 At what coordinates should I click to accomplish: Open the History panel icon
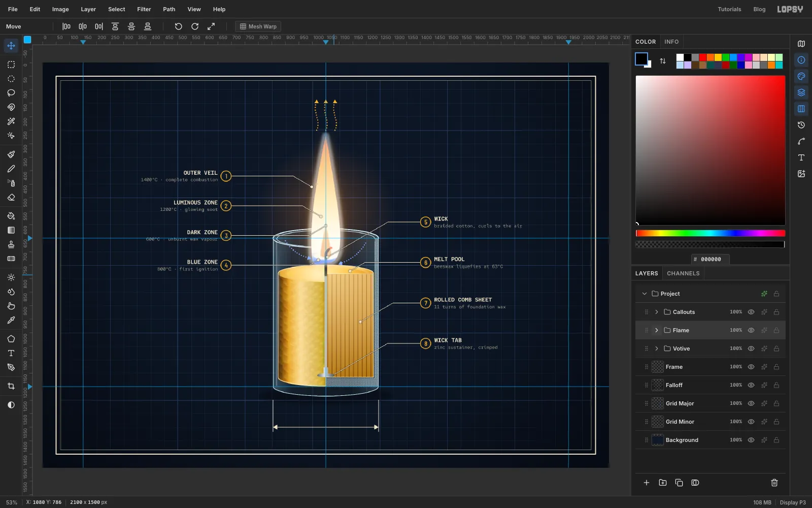tap(801, 125)
